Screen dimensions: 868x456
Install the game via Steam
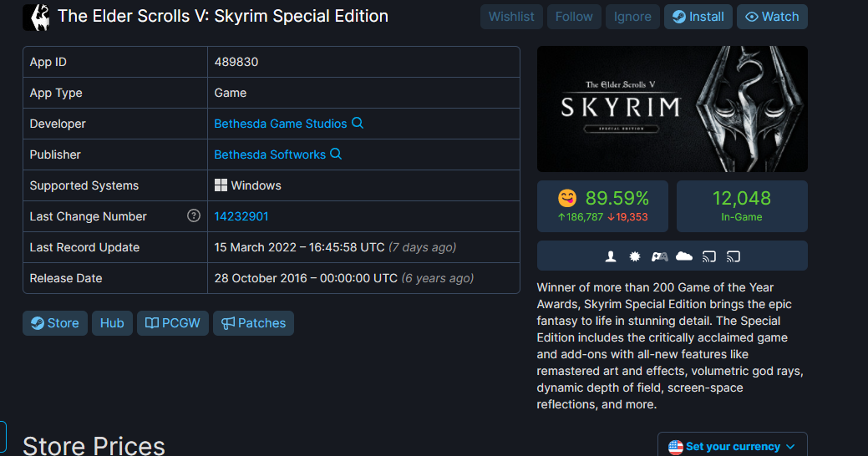(698, 17)
